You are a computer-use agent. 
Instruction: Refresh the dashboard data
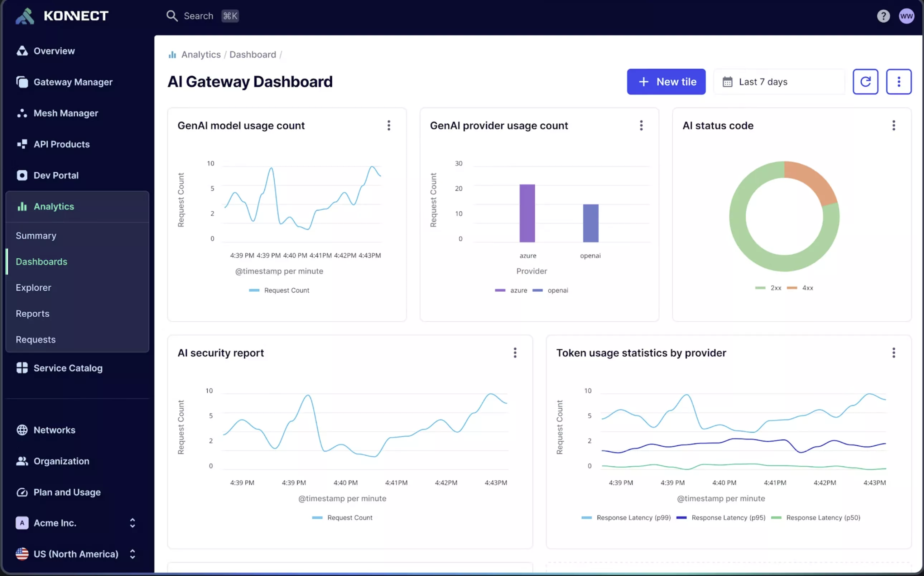click(865, 82)
